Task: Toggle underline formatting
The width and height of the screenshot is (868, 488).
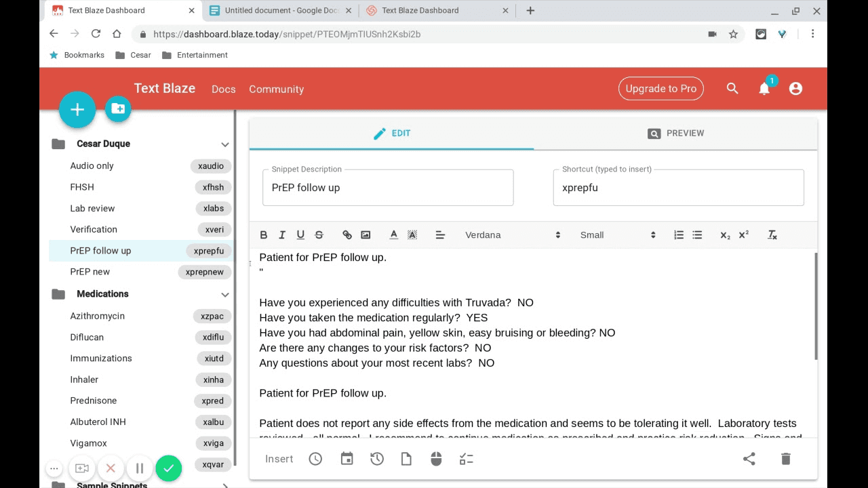Action: pyautogui.click(x=300, y=235)
